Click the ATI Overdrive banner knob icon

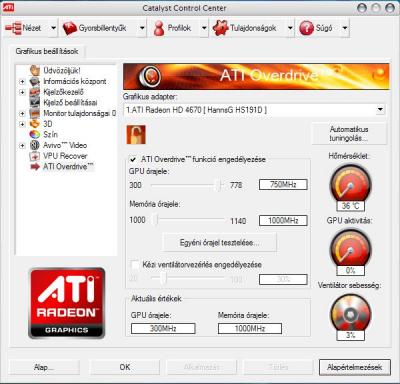point(150,76)
